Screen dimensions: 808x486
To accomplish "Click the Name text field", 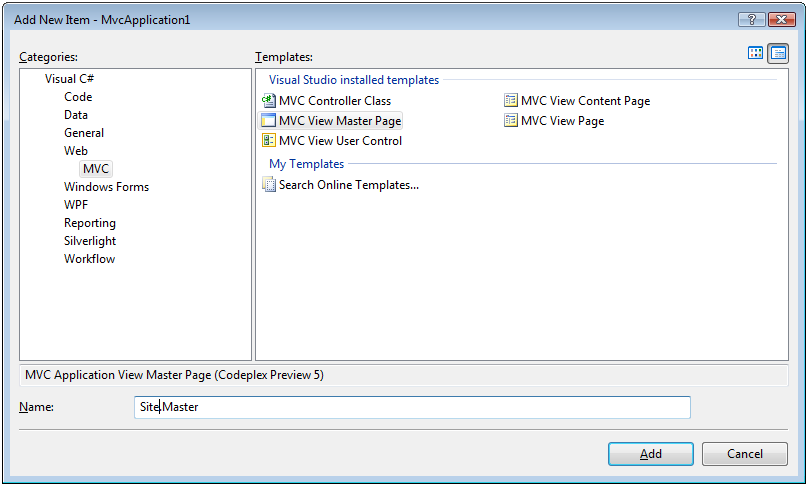I will click(x=412, y=407).
